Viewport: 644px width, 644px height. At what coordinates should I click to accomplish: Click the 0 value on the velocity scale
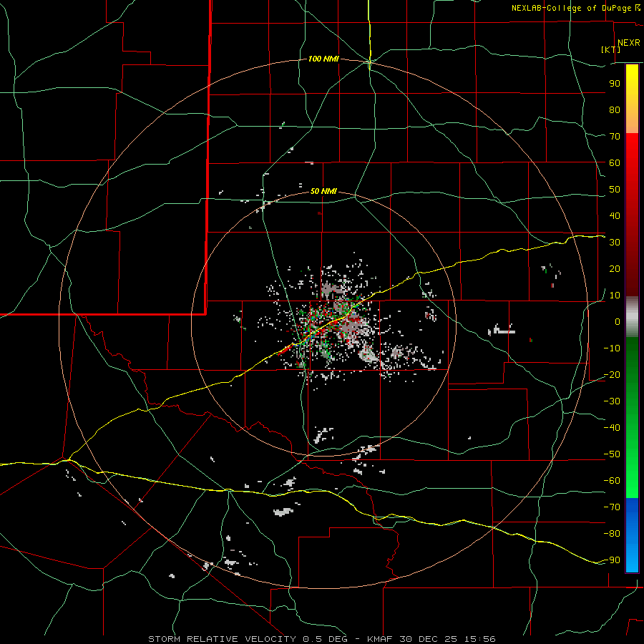(618, 322)
